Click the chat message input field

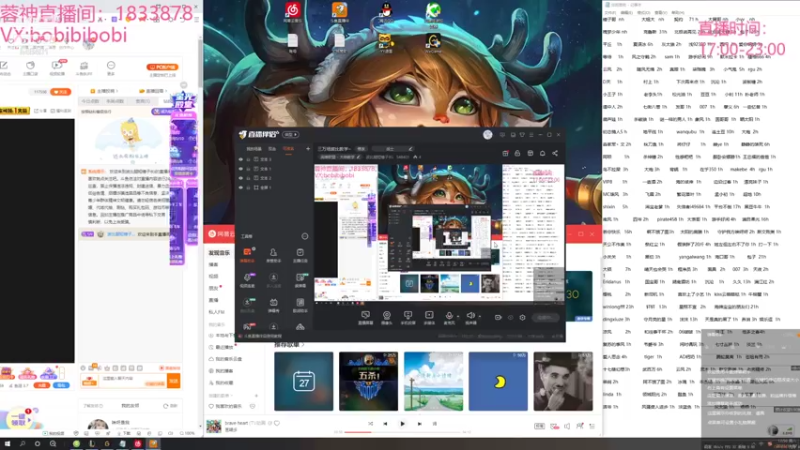coord(133,379)
